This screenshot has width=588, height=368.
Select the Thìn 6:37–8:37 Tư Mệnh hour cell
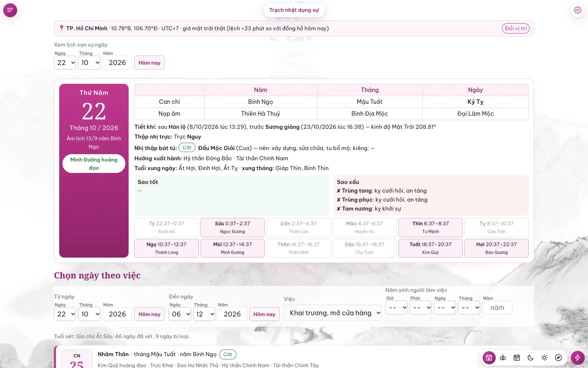(430, 227)
